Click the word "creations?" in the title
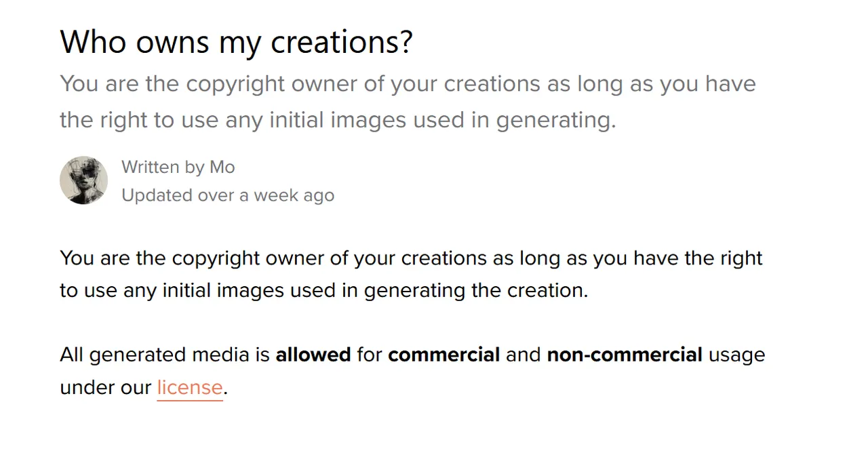The height and width of the screenshot is (455, 868). pos(341,41)
